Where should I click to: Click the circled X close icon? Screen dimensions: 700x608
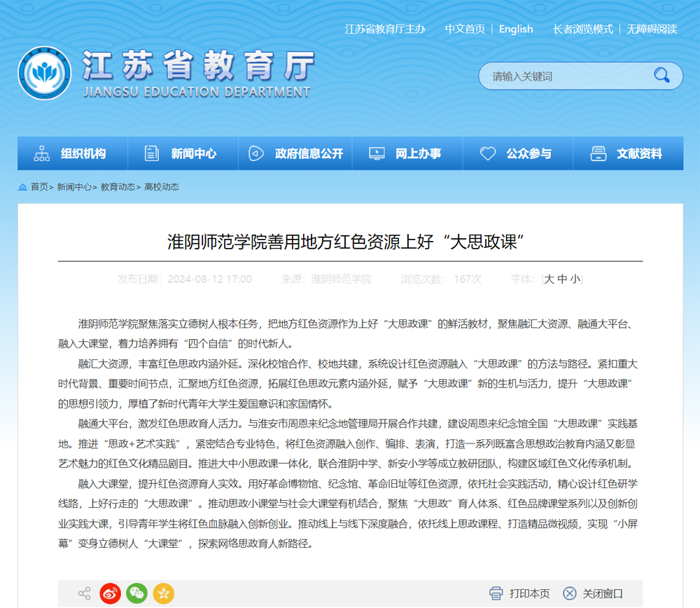pos(570,593)
